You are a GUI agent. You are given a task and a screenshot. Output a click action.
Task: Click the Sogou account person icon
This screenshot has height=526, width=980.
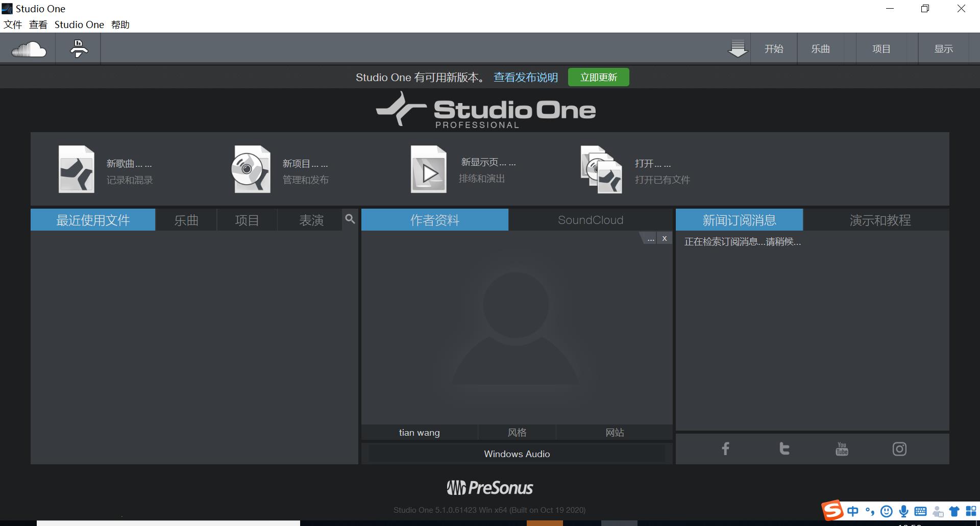(x=938, y=511)
